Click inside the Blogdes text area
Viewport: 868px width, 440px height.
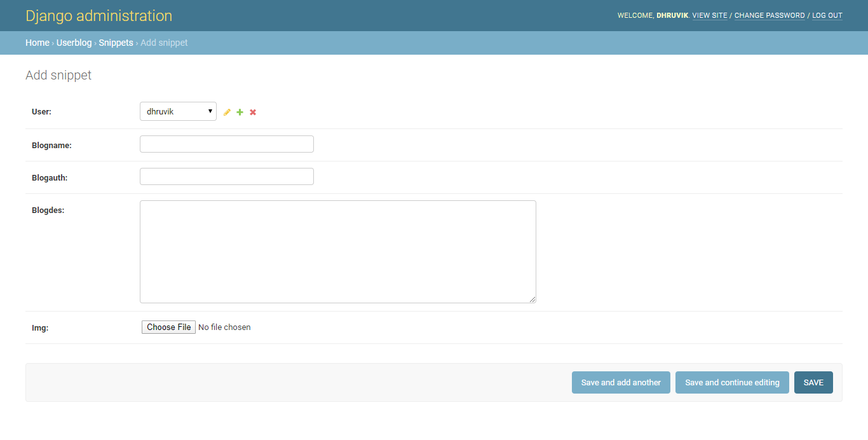click(338, 252)
